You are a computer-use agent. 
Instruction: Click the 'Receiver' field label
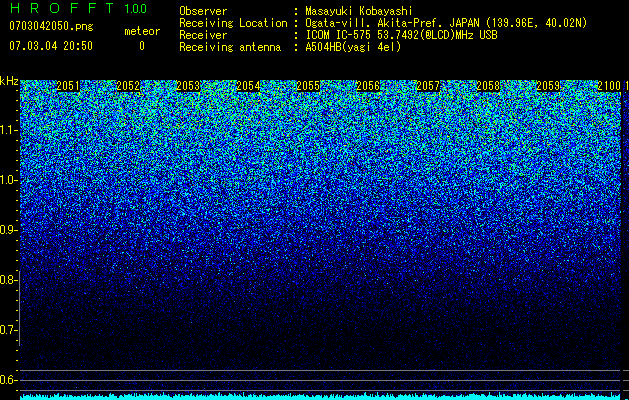(x=203, y=35)
